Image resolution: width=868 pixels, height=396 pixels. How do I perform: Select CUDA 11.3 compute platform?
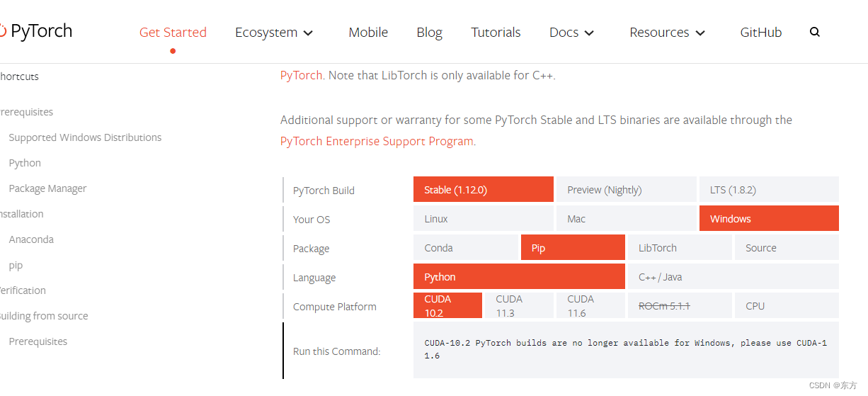[519, 305]
